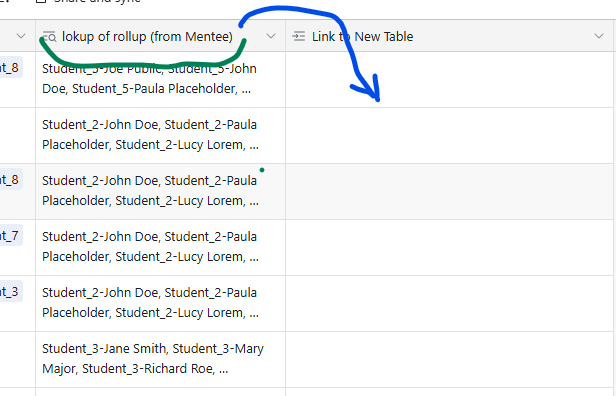Open the lokup of rollup column dropdown chevron

[271, 36]
